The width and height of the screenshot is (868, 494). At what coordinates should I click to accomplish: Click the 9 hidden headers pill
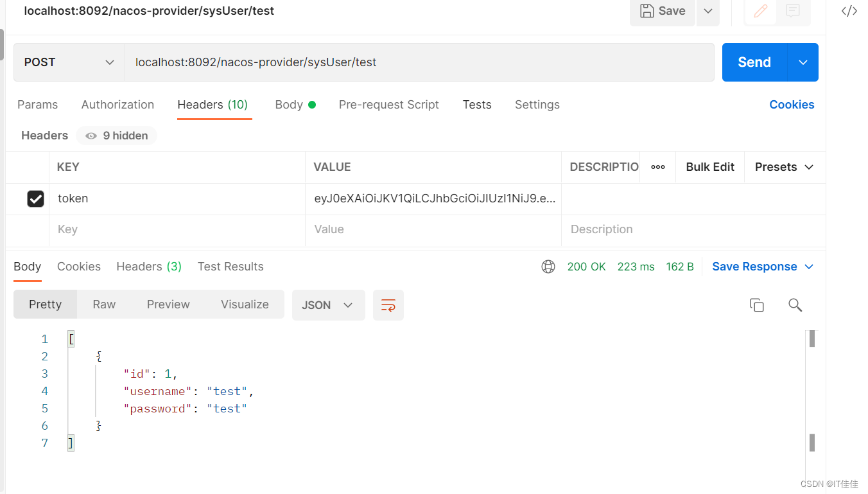click(x=116, y=136)
